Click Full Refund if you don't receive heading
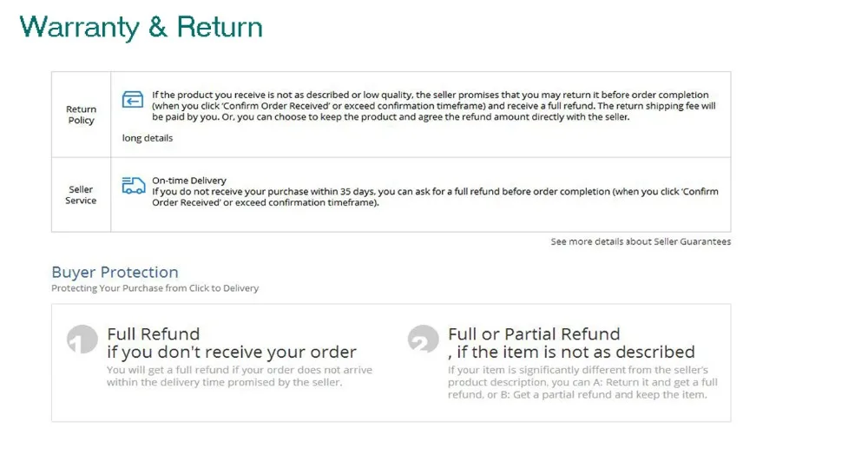Image resolution: width=868 pixels, height=455 pixels. pyautogui.click(x=232, y=343)
